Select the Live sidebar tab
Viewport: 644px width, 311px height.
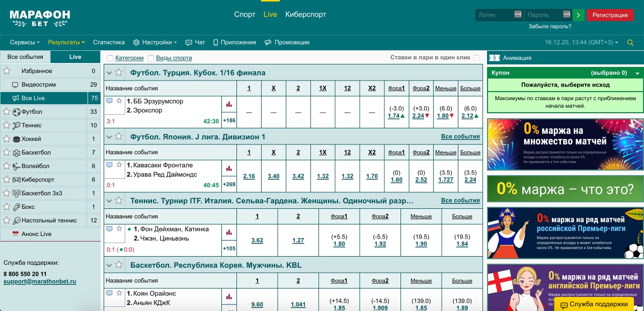coord(75,57)
